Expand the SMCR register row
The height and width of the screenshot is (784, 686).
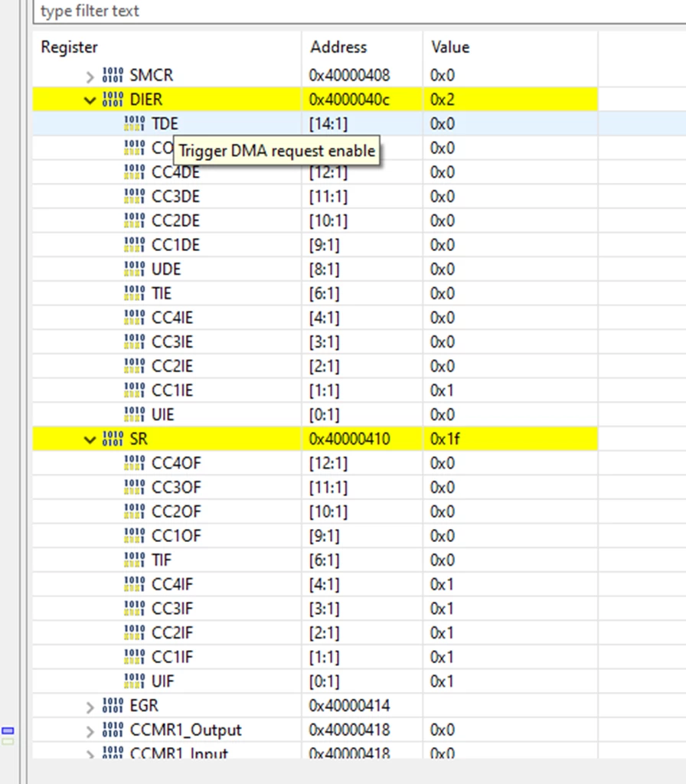point(90,77)
